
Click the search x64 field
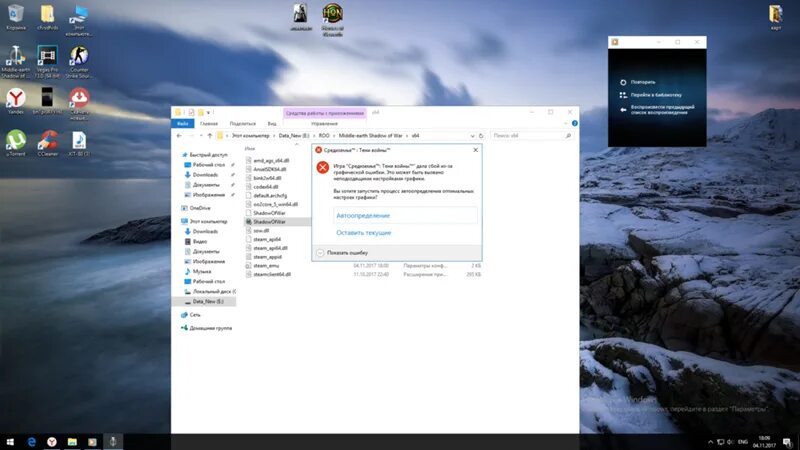[x=531, y=136]
